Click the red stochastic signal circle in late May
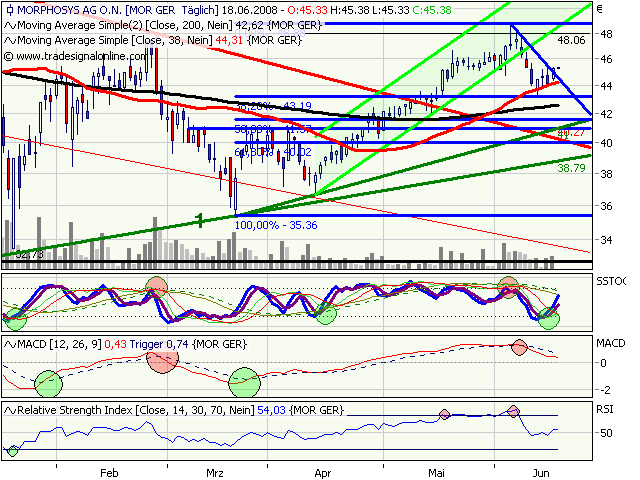Image resolution: width=640 pixels, height=480 pixels. coord(509,287)
